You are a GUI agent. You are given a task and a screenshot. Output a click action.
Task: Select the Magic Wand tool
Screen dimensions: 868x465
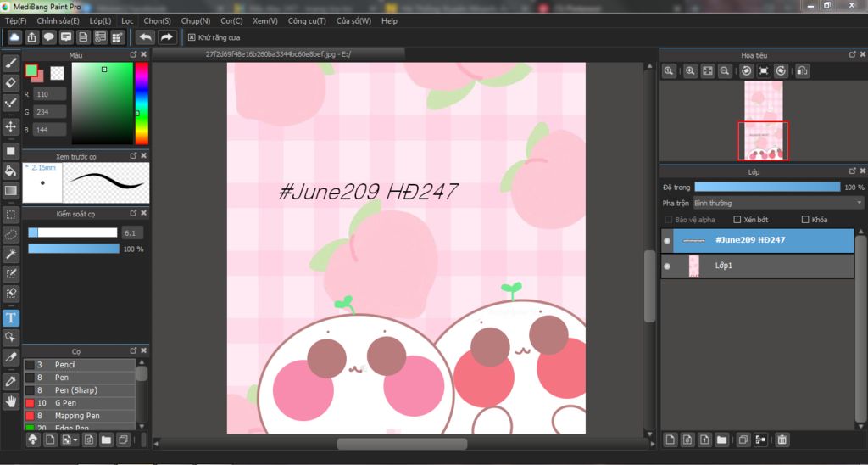[10, 254]
